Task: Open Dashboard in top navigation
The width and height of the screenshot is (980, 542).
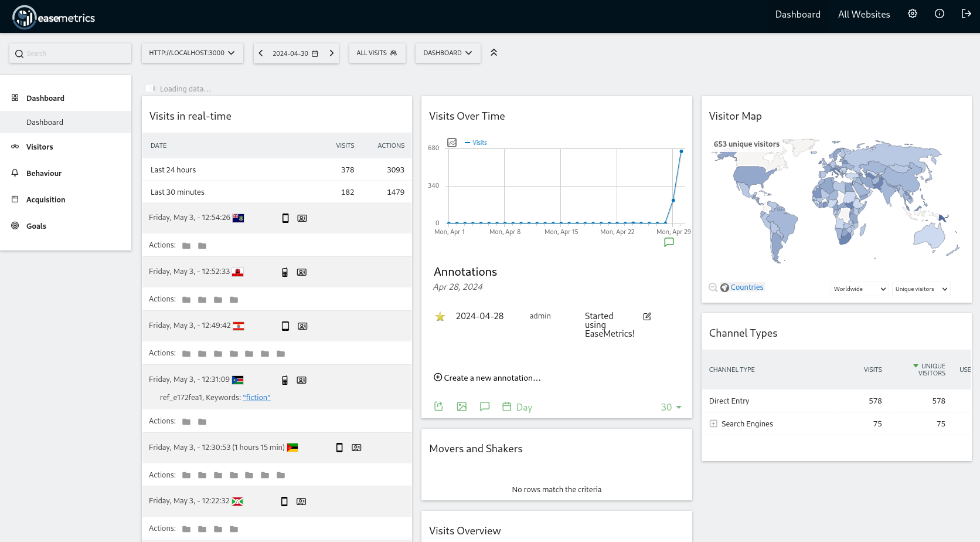Action: (x=798, y=14)
